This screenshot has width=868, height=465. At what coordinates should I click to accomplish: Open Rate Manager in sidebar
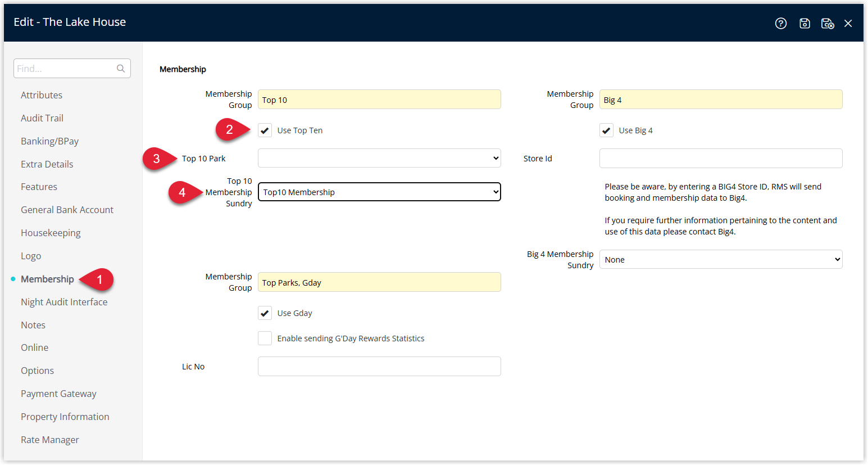click(x=50, y=440)
